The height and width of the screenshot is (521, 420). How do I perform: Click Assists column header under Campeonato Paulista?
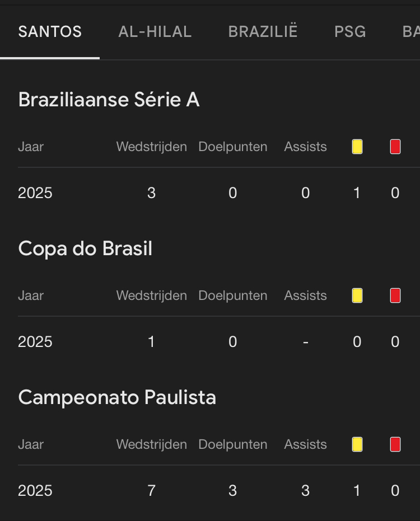point(305,444)
